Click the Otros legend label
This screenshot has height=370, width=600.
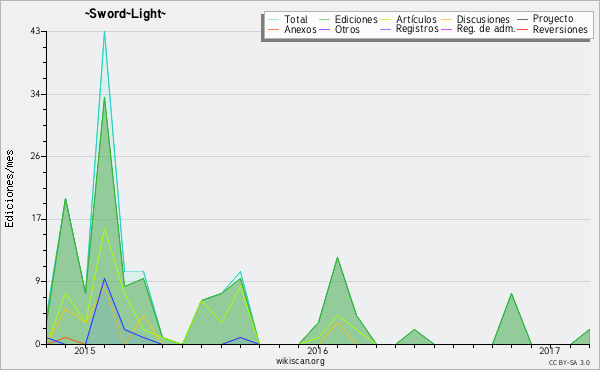pyautogui.click(x=347, y=29)
